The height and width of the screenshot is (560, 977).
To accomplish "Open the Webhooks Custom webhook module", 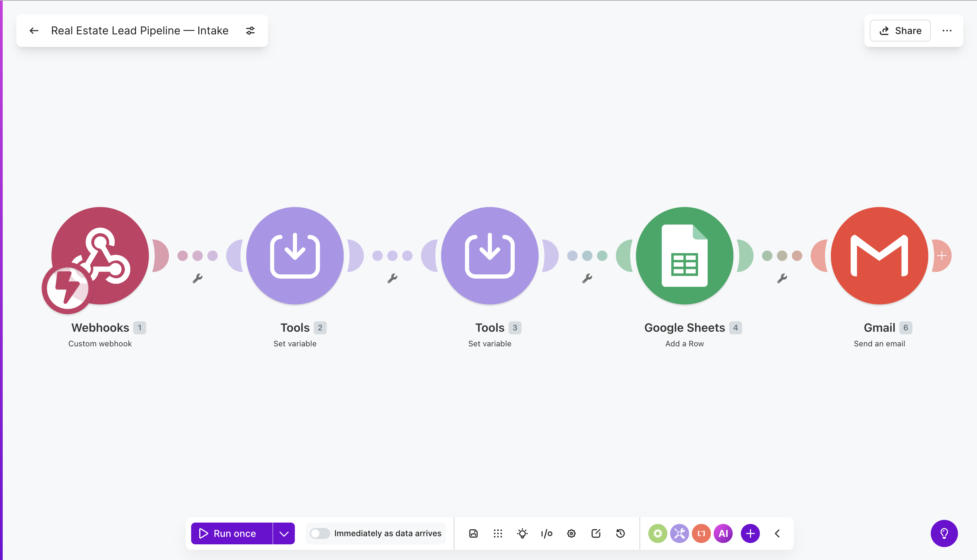I will click(x=100, y=256).
